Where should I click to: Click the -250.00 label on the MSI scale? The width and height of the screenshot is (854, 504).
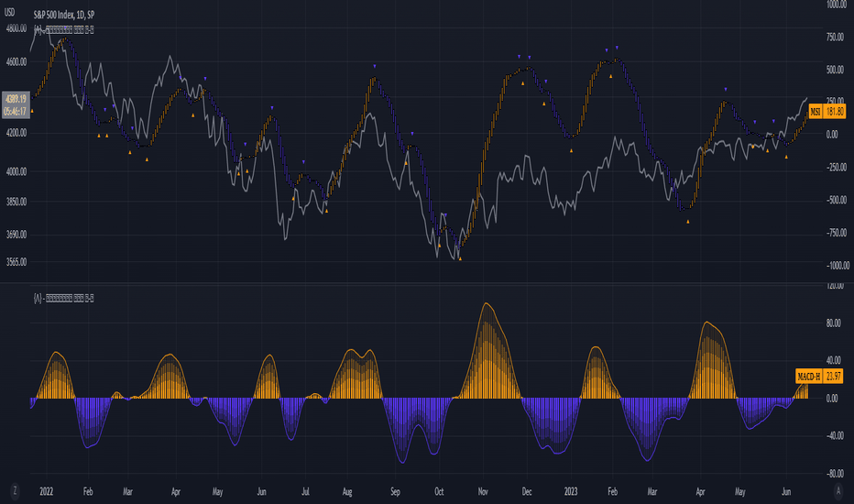pyautogui.click(x=836, y=168)
